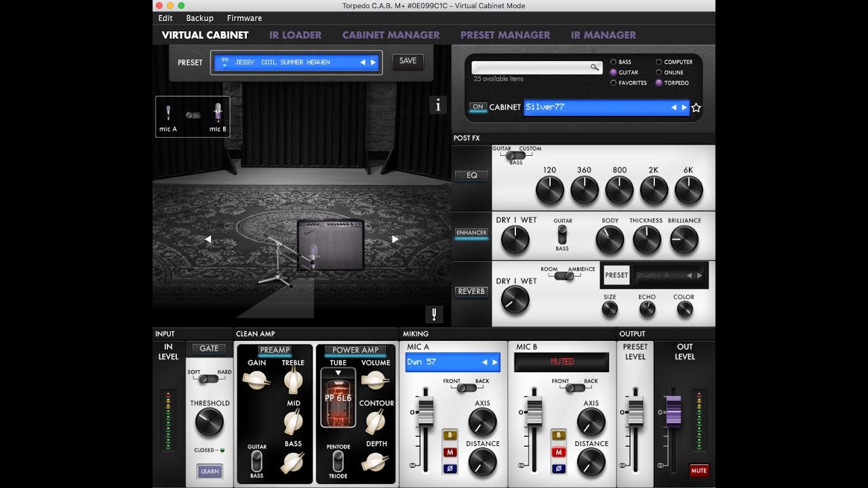Select the FAVORITES radio button

(x=614, y=83)
